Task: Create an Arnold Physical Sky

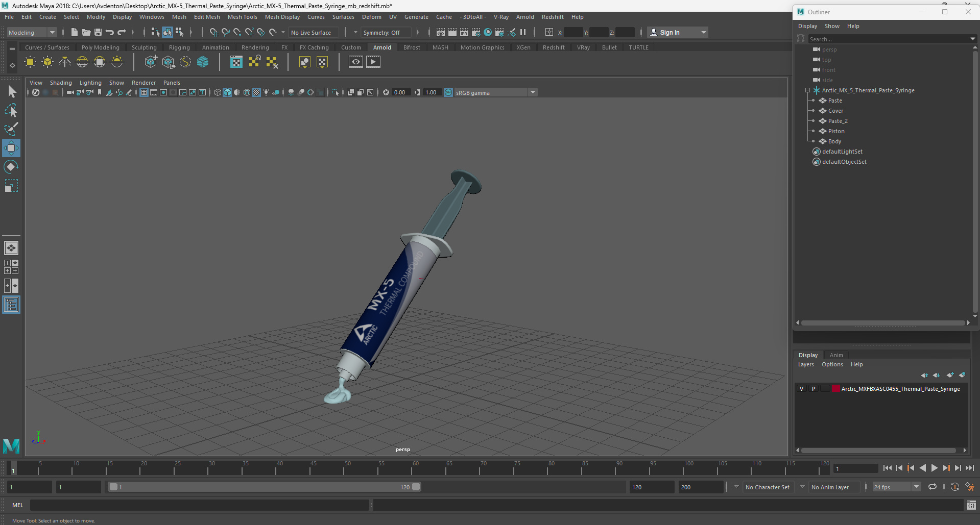Action: (x=117, y=62)
